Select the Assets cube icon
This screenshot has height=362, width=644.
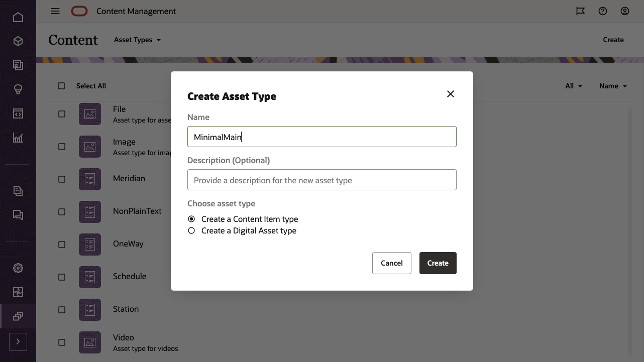point(18,41)
